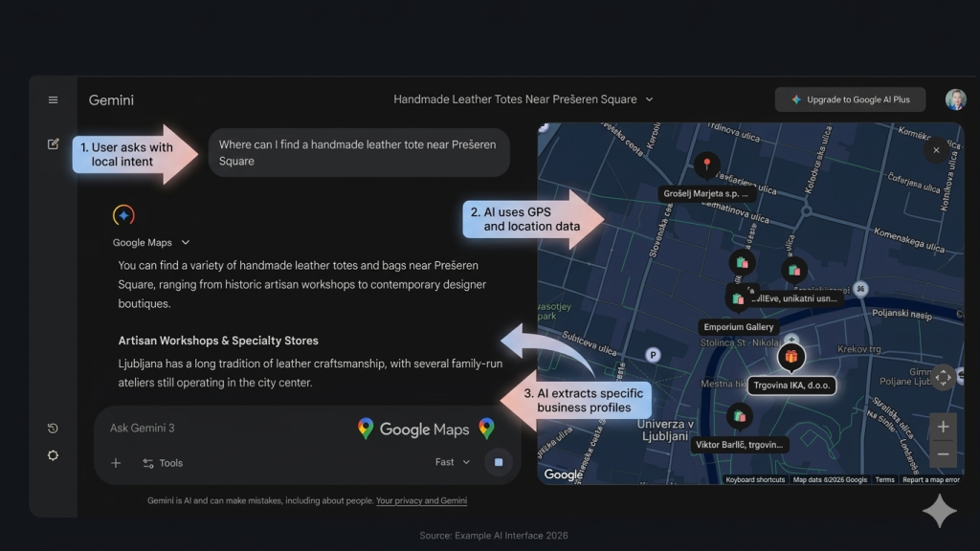Open activity history icon in sidebar

click(53, 428)
